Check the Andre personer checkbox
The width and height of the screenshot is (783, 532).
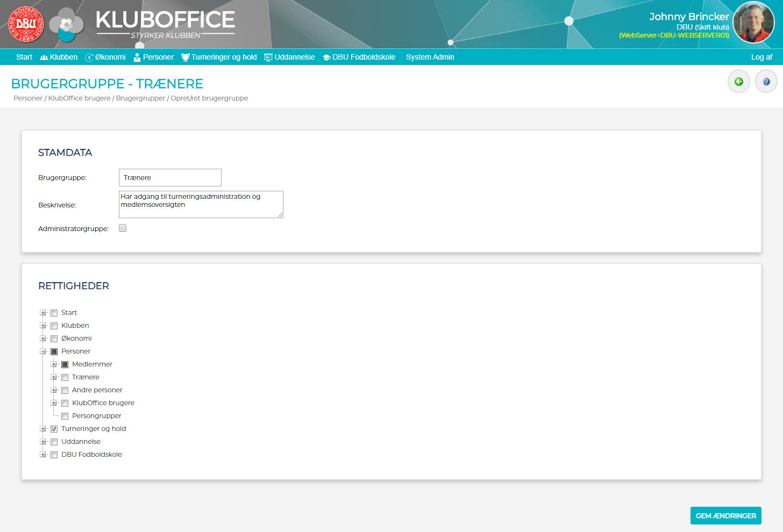[x=65, y=390]
